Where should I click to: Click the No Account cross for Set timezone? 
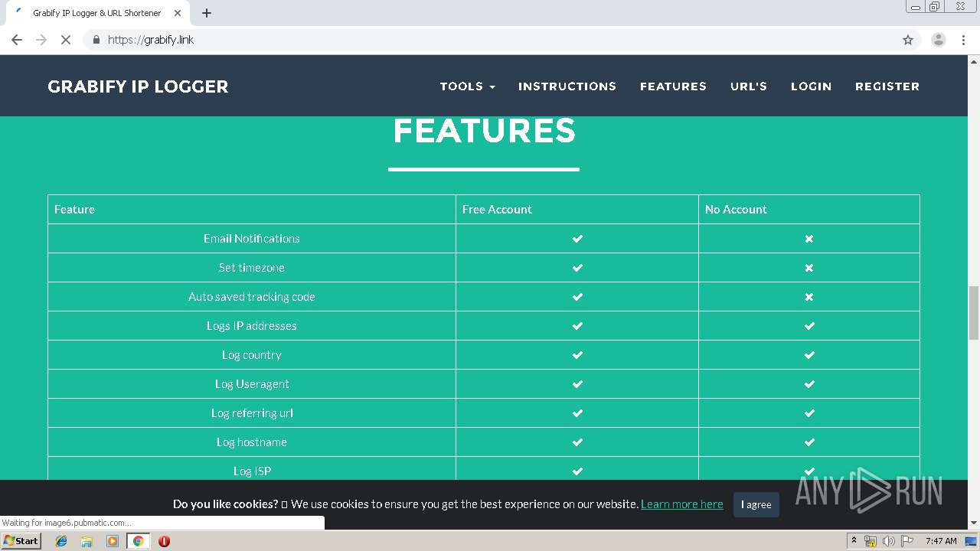pos(809,268)
